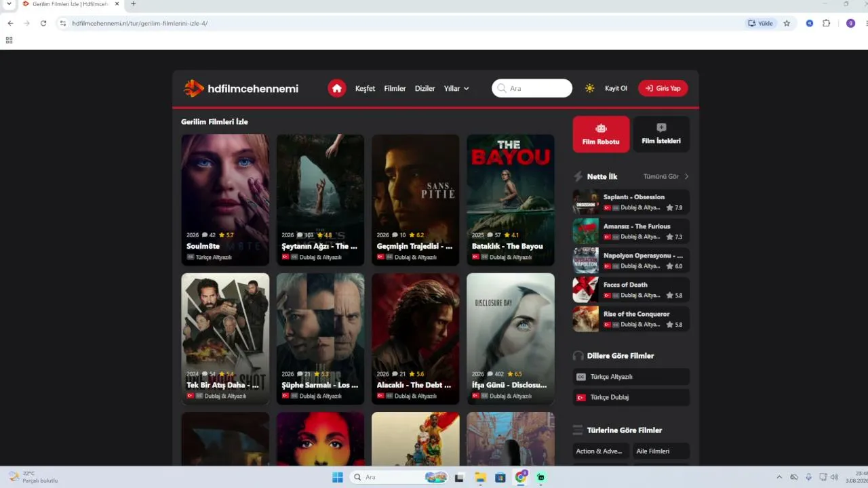Image resolution: width=868 pixels, height=488 pixels.
Task: Open Napolyon Operasyonu in Nette İlk
Action: (x=631, y=260)
